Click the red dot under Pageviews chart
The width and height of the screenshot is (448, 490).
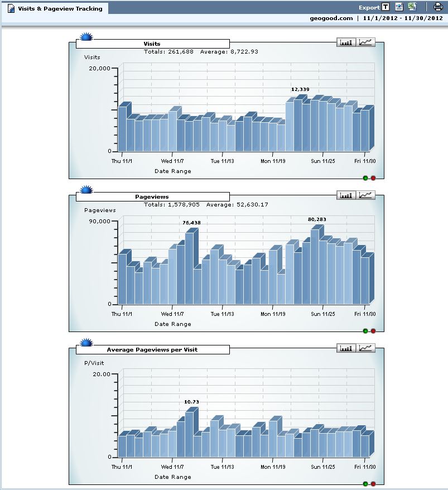coord(373,331)
